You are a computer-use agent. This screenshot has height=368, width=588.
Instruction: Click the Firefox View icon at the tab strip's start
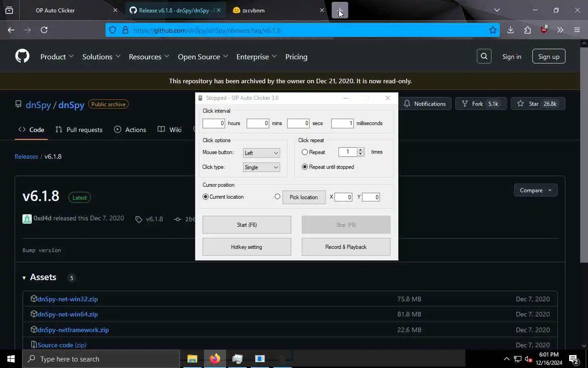point(9,10)
